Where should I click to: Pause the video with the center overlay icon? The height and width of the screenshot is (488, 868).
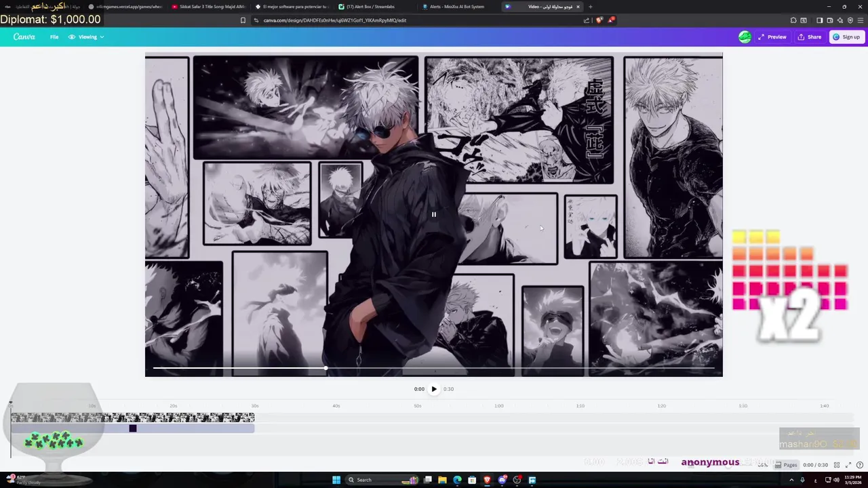pos(434,214)
